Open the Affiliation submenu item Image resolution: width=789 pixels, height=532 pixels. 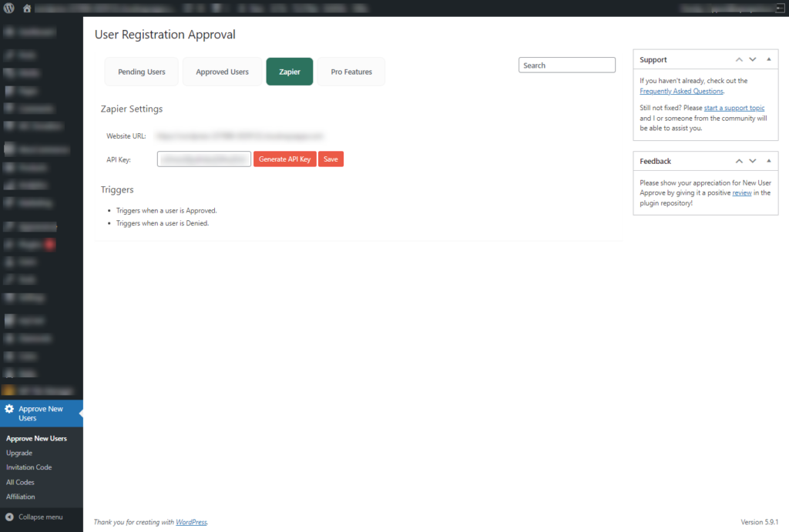pos(21,497)
